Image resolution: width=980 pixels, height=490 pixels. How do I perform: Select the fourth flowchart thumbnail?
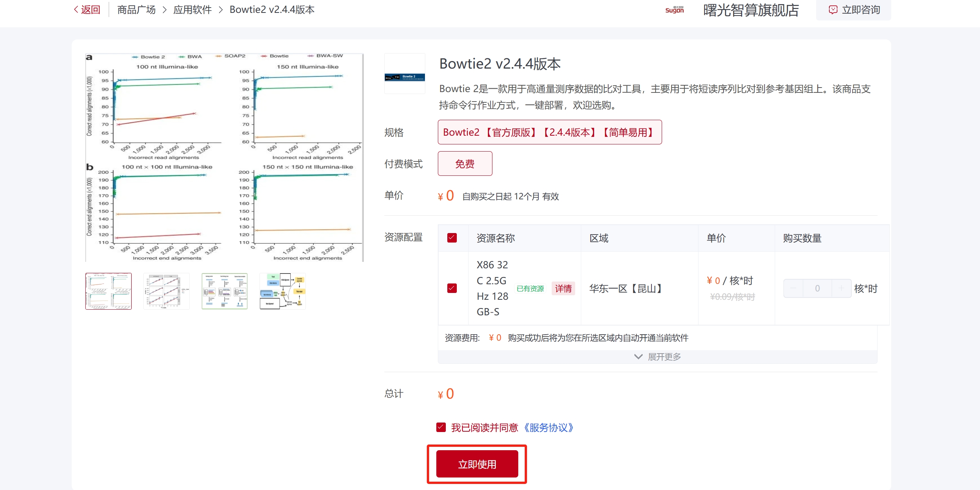click(282, 291)
